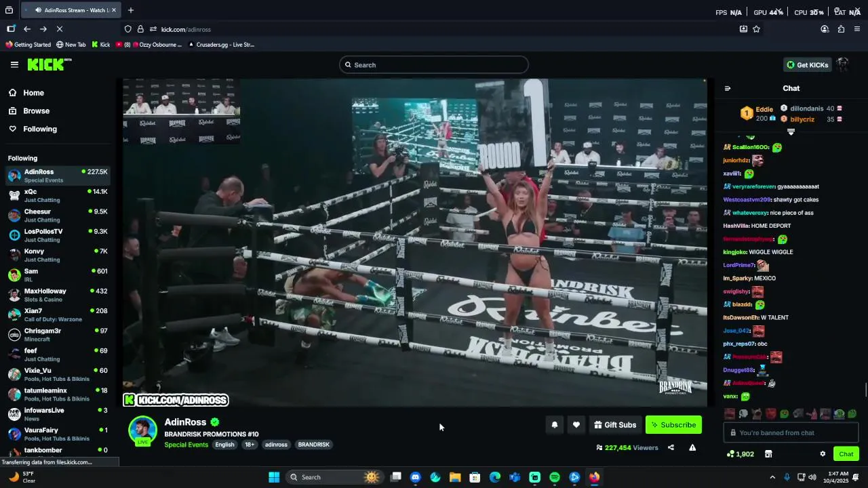Click AdinRoss live profile avatar
The height and width of the screenshot is (488, 868).
[143, 430]
